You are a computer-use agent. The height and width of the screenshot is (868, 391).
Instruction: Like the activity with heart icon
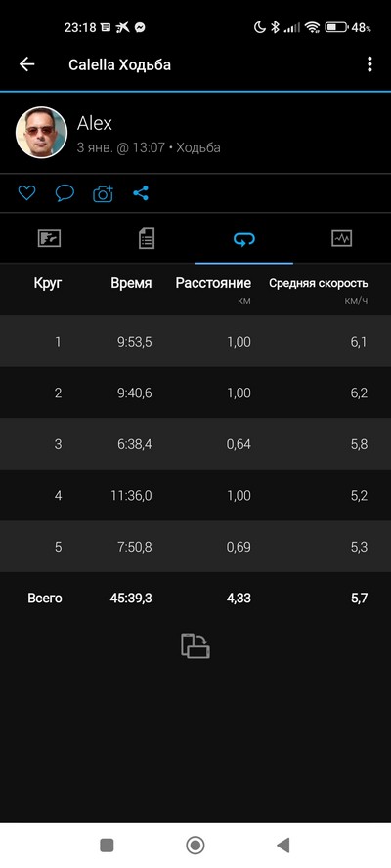coord(26,193)
